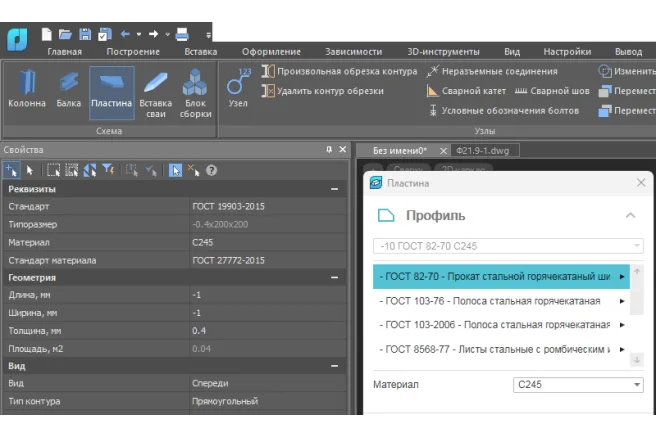Select ГОСТ 103-76 Полоса стальная list item
The width and height of the screenshot is (656, 436).
pos(495,300)
